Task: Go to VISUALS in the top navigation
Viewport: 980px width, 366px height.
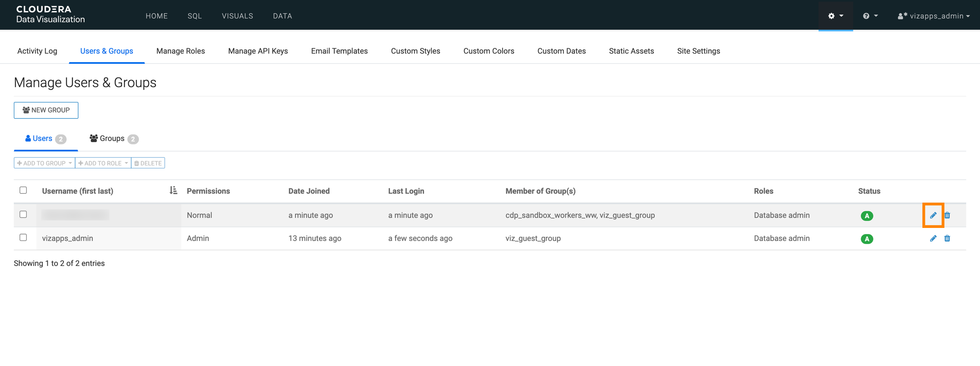Action: [237, 16]
